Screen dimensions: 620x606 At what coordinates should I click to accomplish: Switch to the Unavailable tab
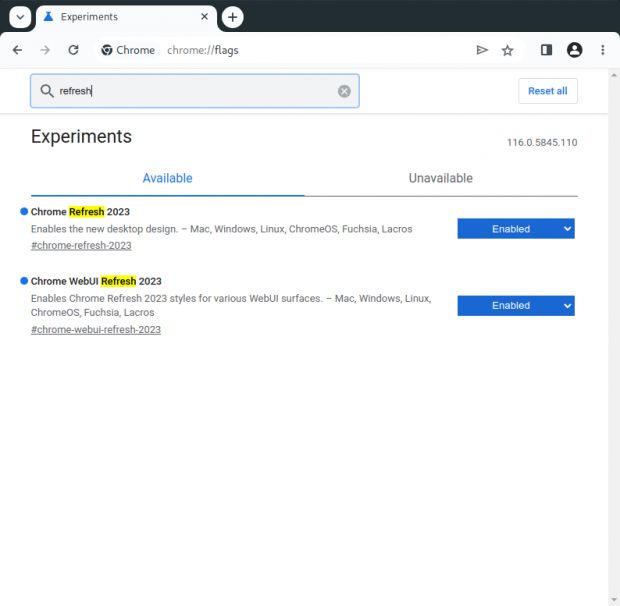pos(440,178)
